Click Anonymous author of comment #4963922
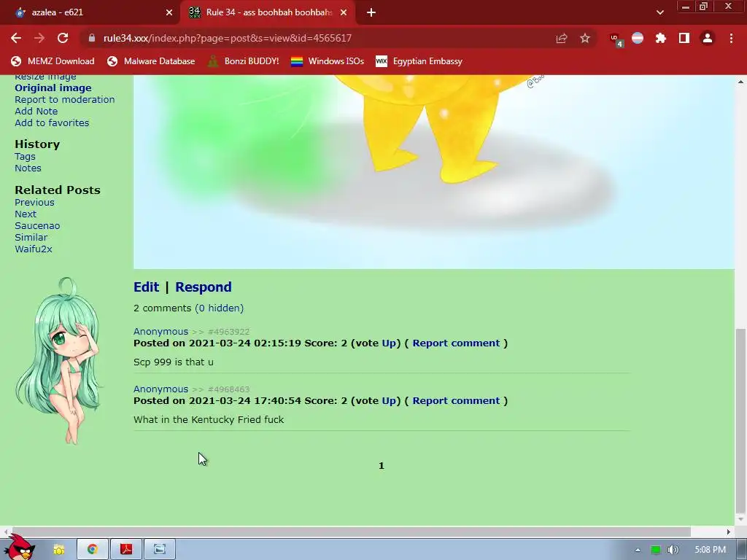Screen dimensions: 747x560 pos(160,332)
